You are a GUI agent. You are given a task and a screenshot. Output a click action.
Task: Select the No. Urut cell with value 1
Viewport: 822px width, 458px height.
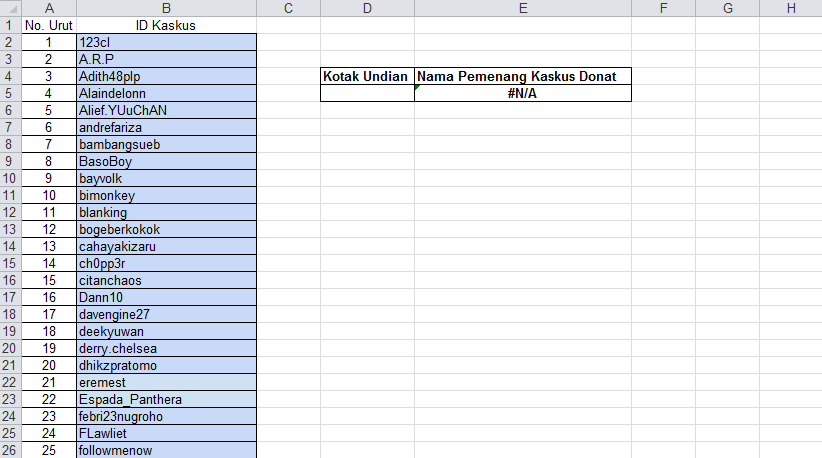(x=49, y=42)
